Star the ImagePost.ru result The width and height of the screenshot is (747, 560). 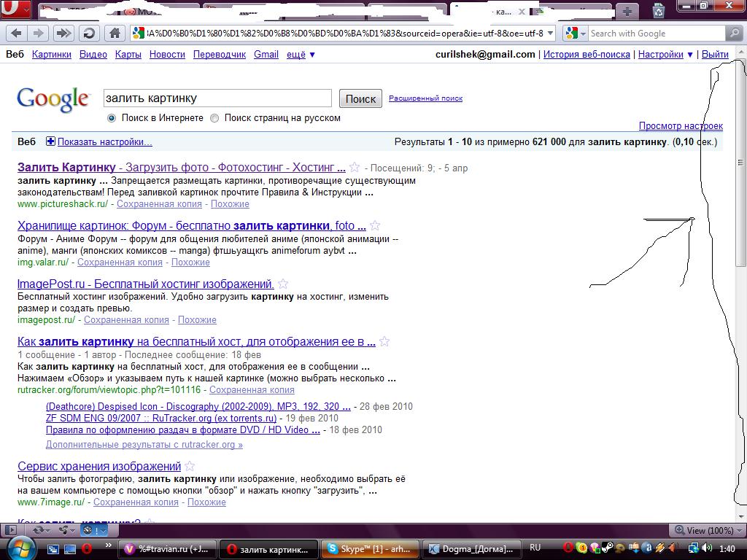point(283,284)
